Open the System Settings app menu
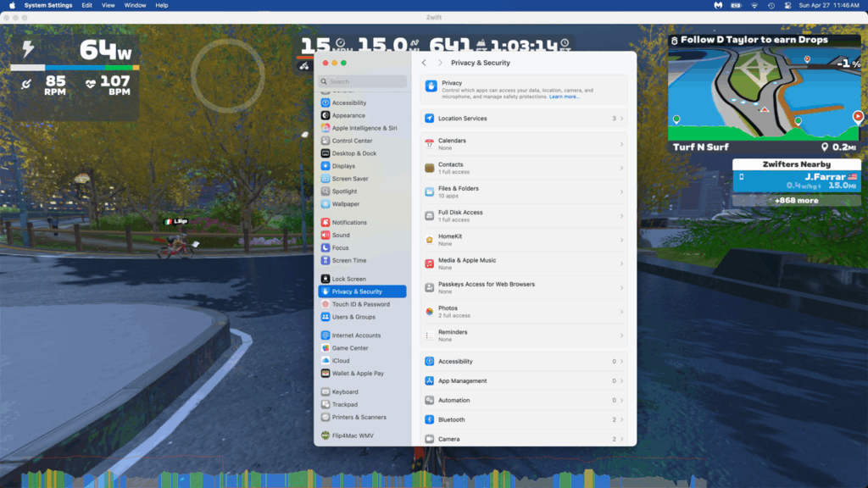Image resolution: width=868 pixels, height=488 pixels. (48, 6)
